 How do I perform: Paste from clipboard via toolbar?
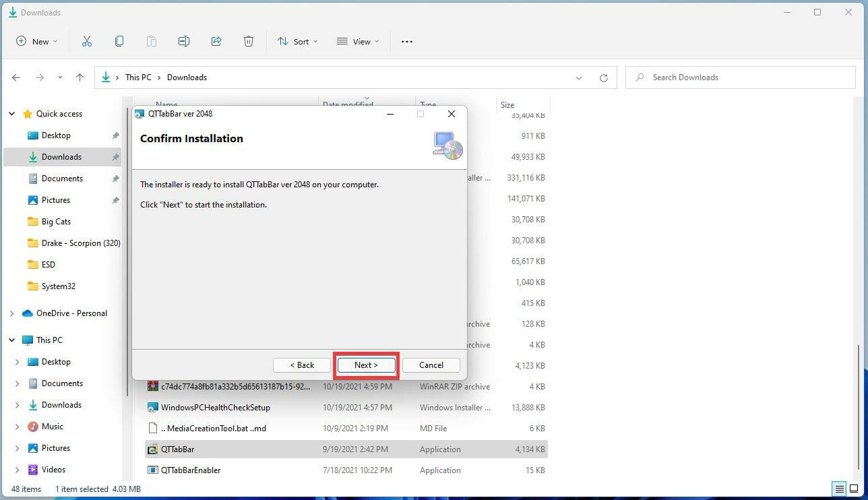152,41
